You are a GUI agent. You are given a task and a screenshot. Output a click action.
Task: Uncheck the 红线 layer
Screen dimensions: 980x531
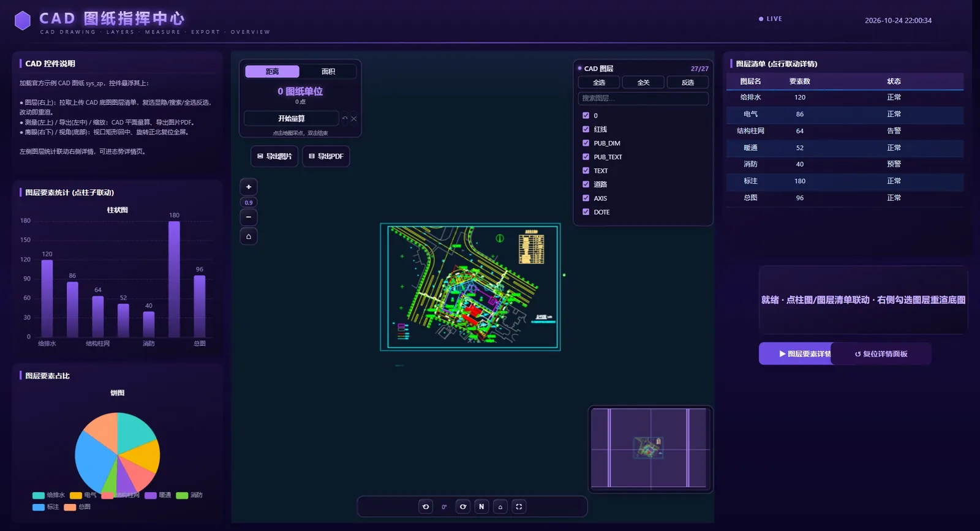point(586,129)
